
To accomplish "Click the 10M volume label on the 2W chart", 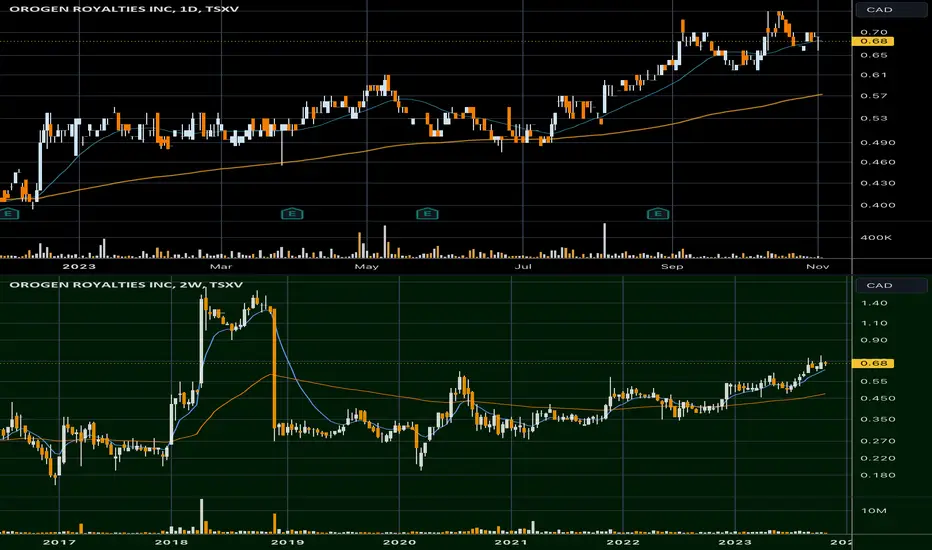I will 874,511.
